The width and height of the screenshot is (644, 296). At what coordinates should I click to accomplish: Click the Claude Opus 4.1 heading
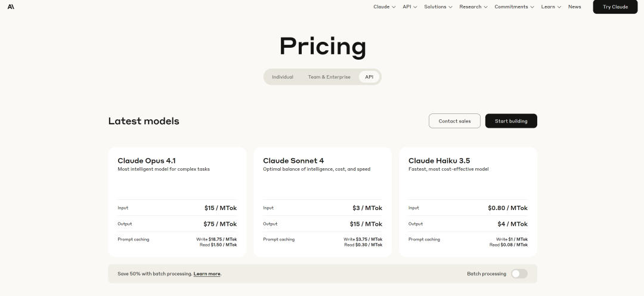click(146, 161)
